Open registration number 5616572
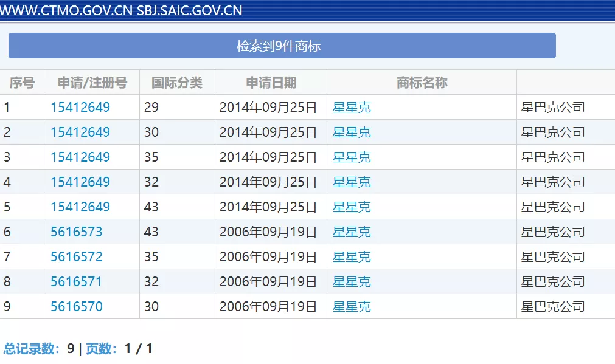Viewport: 615px width, 364px height. click(77, 256)
